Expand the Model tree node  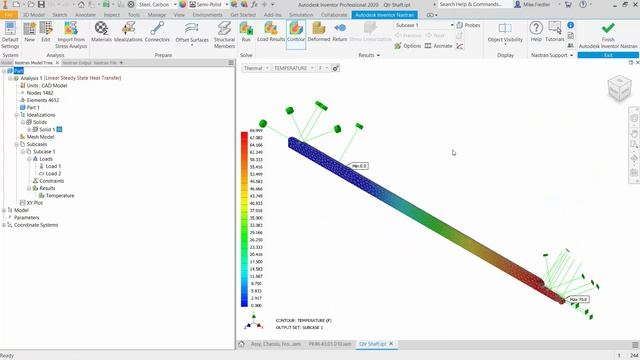coord(4,210)
